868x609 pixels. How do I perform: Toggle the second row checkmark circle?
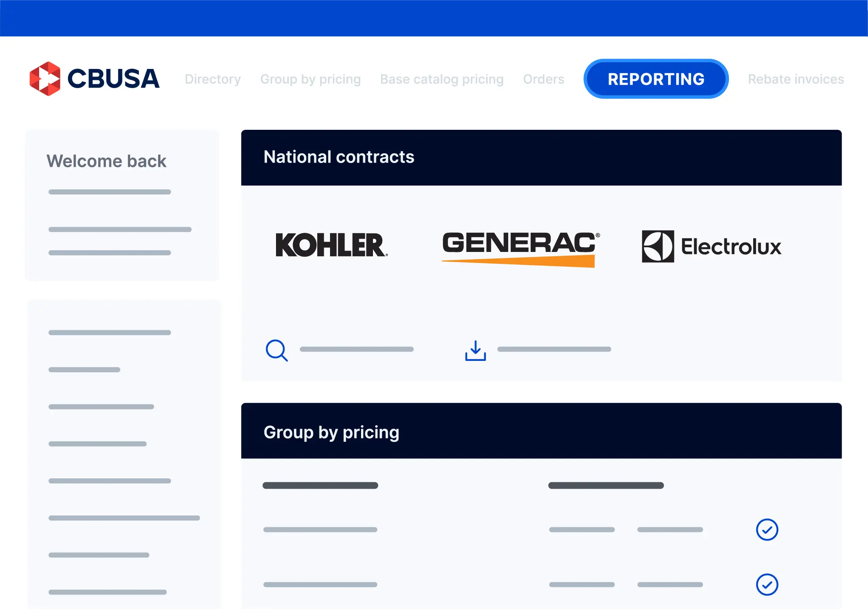point(767,585)
